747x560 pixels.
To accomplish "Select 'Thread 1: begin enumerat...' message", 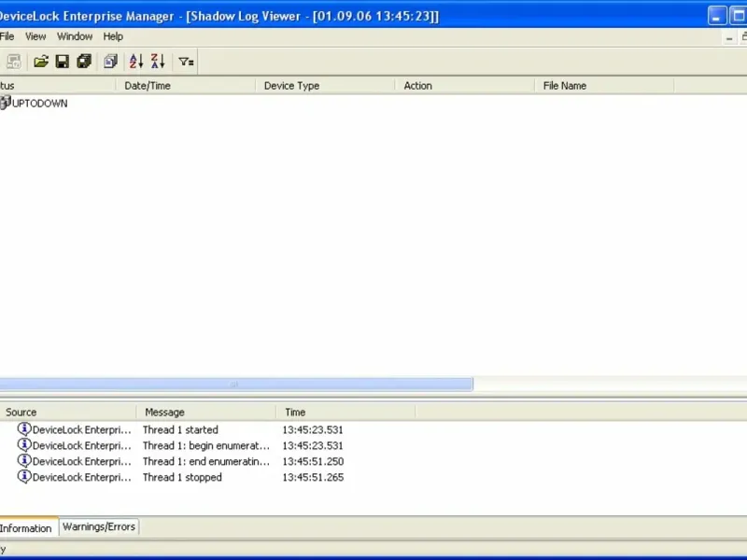I will [206, 445].
